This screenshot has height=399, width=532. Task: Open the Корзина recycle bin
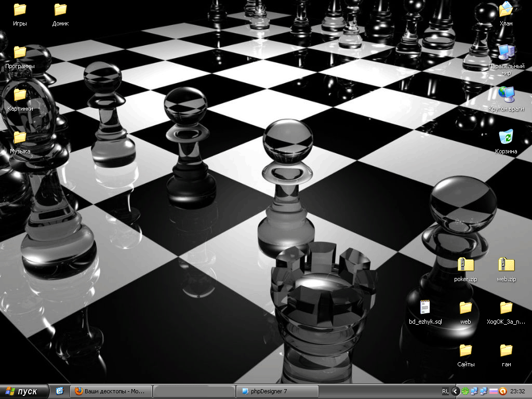tap(506, 137)
